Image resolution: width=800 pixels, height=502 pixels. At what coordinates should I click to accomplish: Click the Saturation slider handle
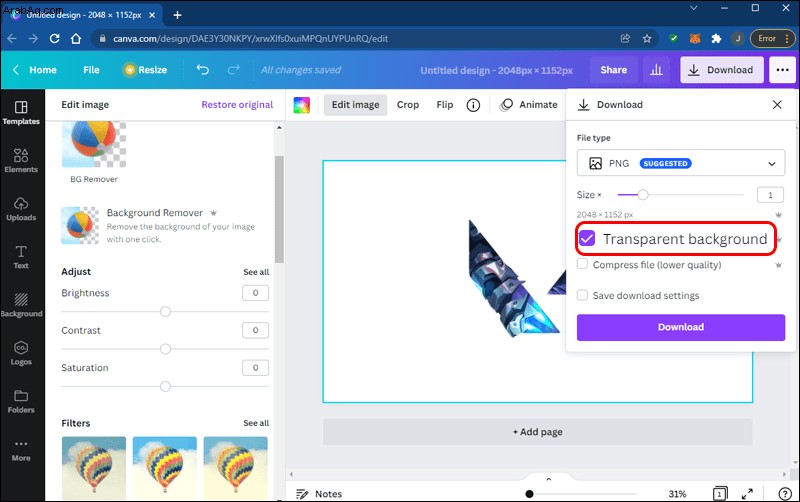coord(165,386)
